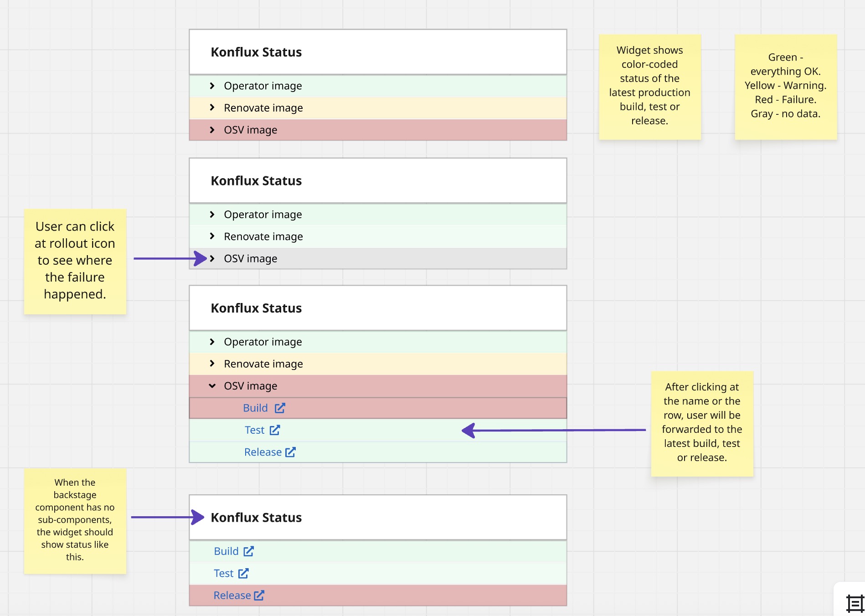Open the frames panel icon in the corner
Image resolution: width=865 pixels, height=616 pixels.
[x=855, y=604]
